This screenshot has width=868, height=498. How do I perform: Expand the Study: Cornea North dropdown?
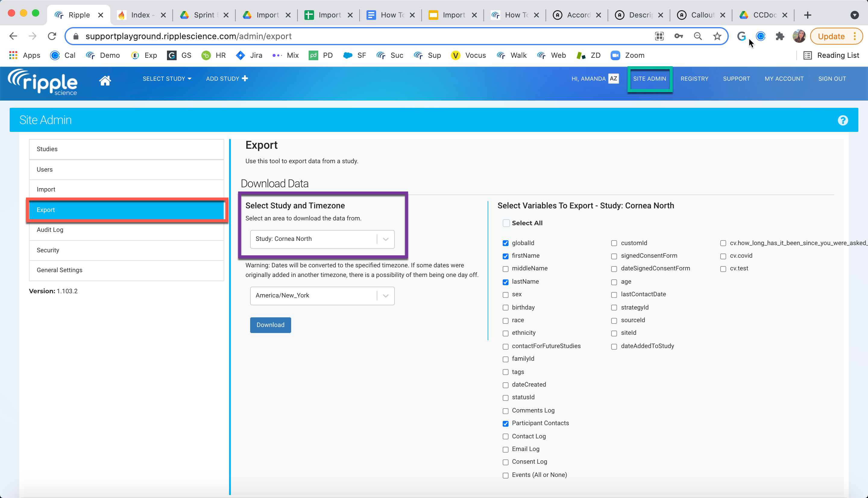tap(322, 239)
